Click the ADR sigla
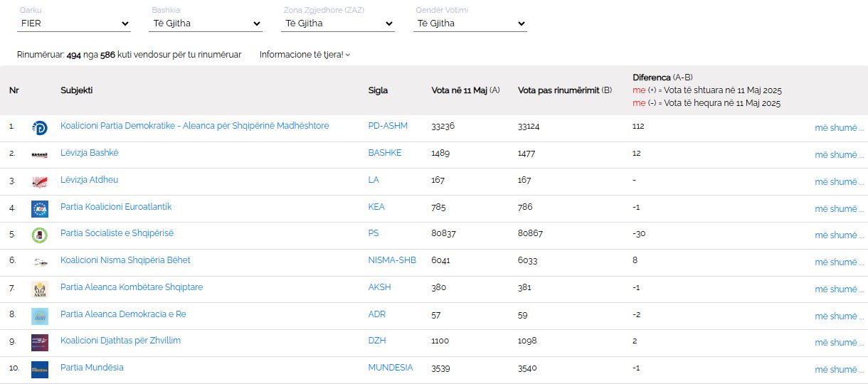Viewport: 868px width, 384px height. (x=377, y=314)
